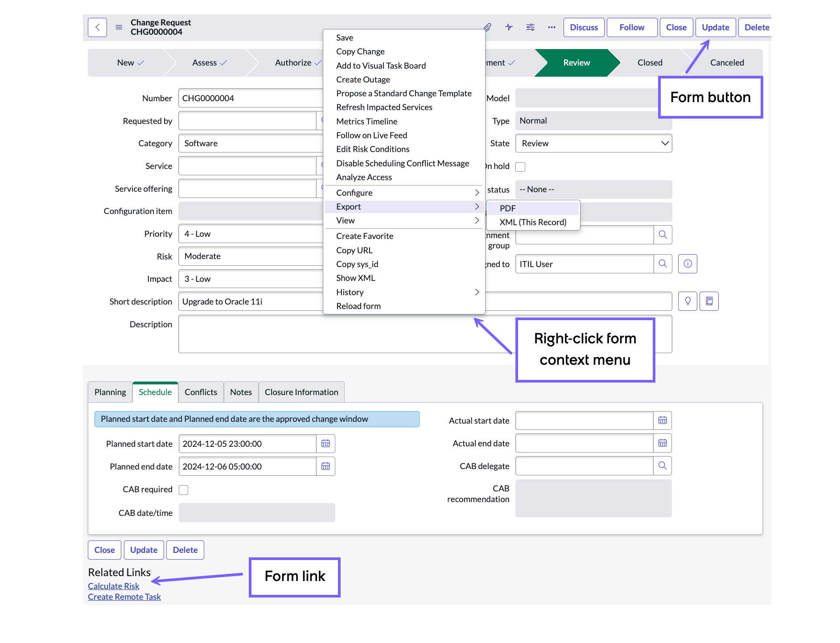Image resolution: width=840 pixels, height=643 pixels.
Task: Click the Requested by input field
Action: (x=247, y=121)
